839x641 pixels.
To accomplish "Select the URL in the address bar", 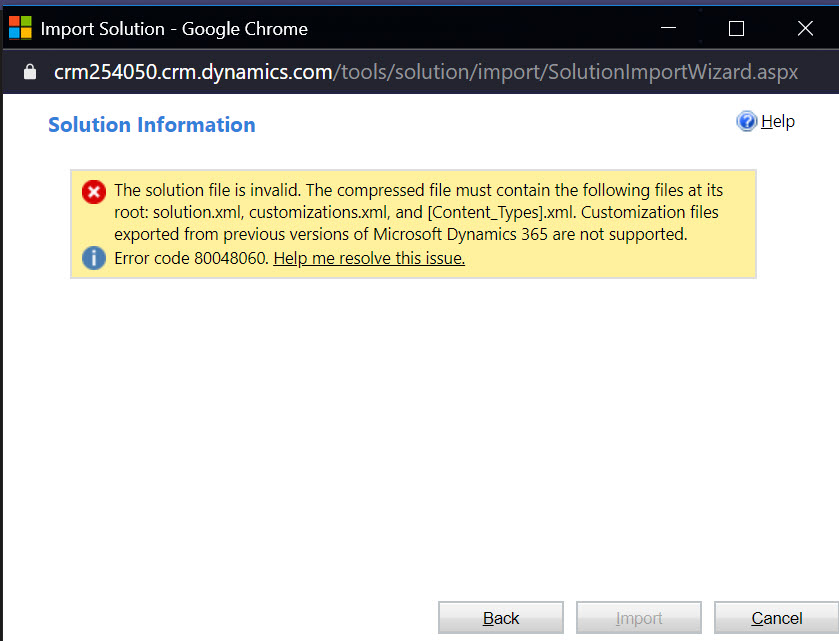I will coord(426,72).
